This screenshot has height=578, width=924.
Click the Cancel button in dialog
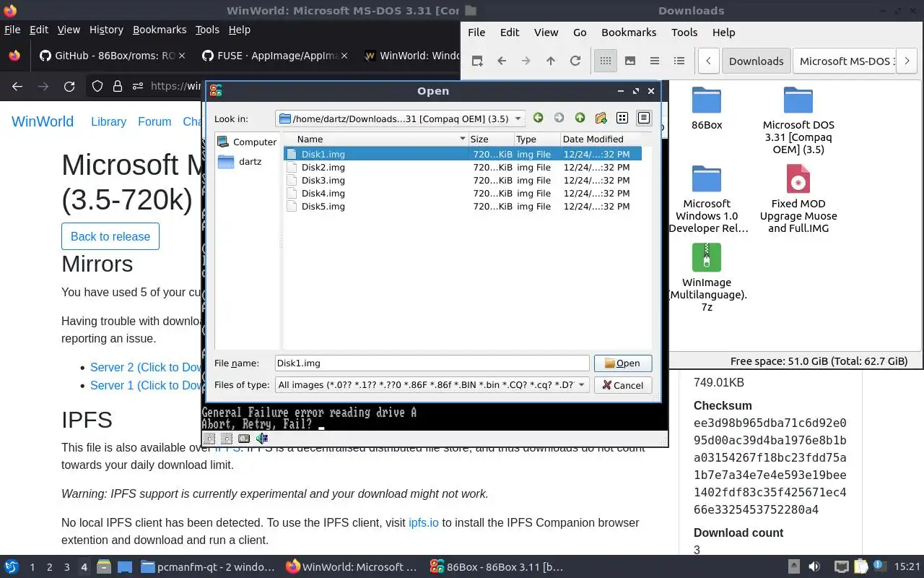point(622,385)
